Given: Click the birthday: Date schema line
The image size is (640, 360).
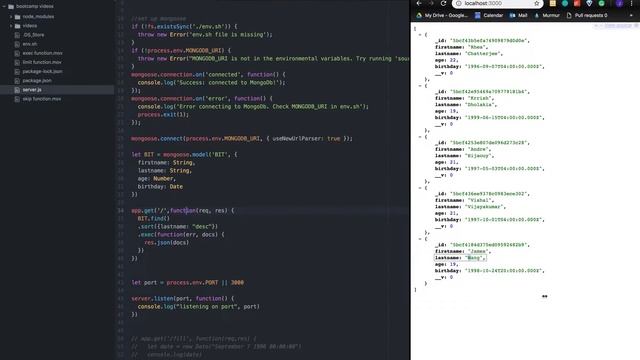Looking at the screenshot, I should click(x=160, y=187).
